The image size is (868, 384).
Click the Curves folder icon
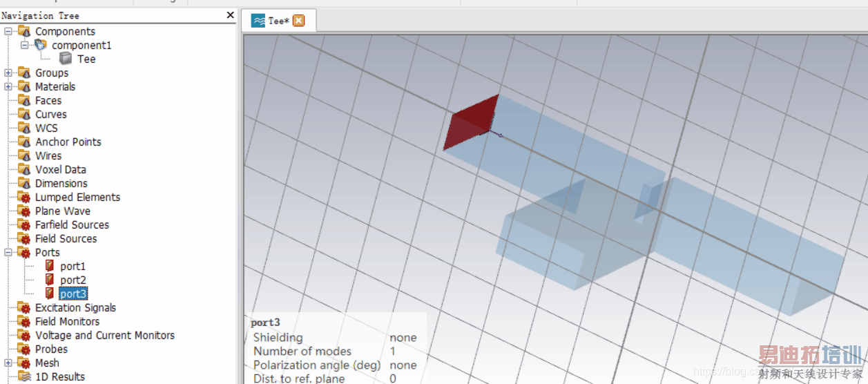pos(24,114)
